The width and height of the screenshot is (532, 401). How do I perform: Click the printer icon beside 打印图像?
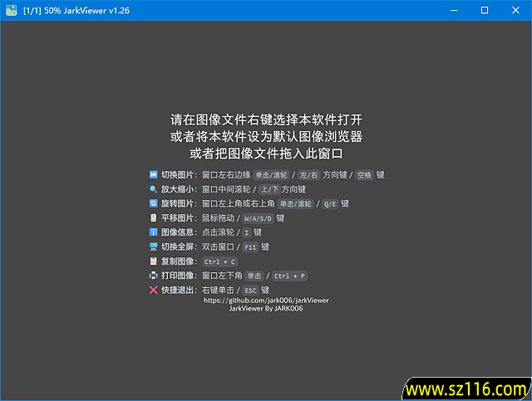(153, 276)
